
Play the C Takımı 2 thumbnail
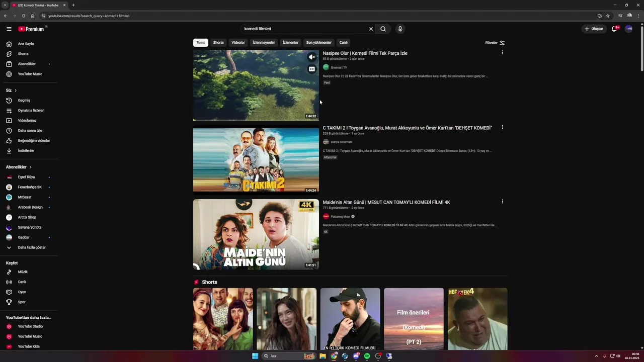point(256,160)
